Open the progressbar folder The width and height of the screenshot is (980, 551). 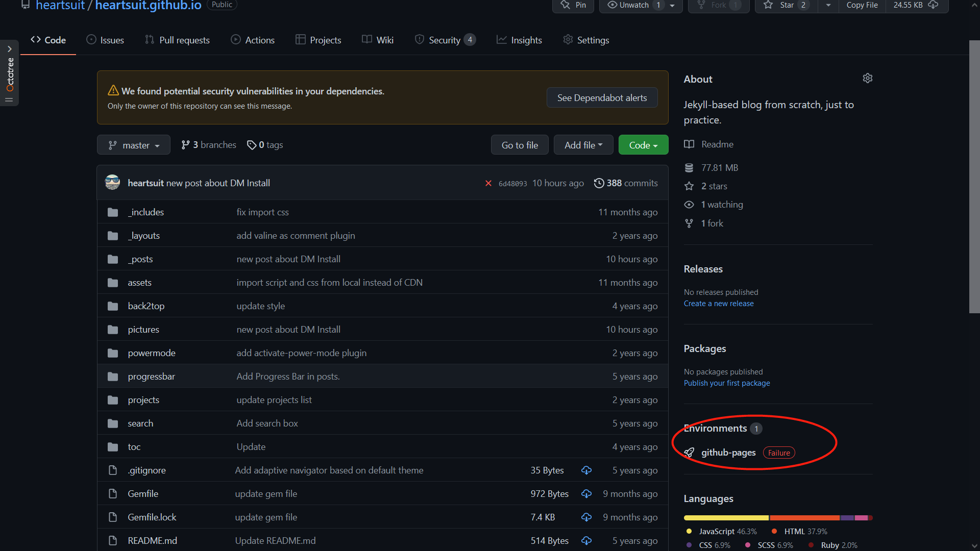(151, 377)
